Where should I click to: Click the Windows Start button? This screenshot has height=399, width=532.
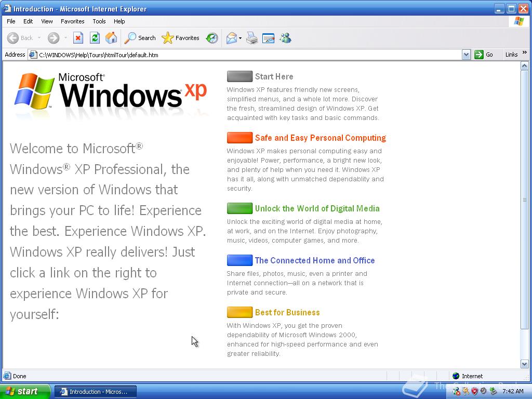tap(24, 392)
